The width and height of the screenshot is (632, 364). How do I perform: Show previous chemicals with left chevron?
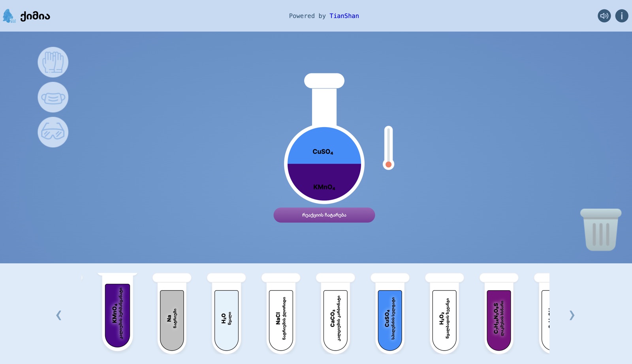pos(59,315)
